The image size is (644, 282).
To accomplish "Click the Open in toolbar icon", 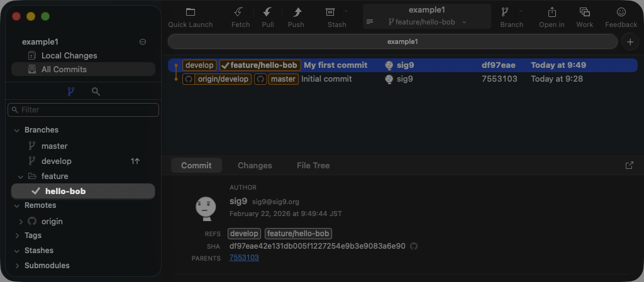I will 552,13.
